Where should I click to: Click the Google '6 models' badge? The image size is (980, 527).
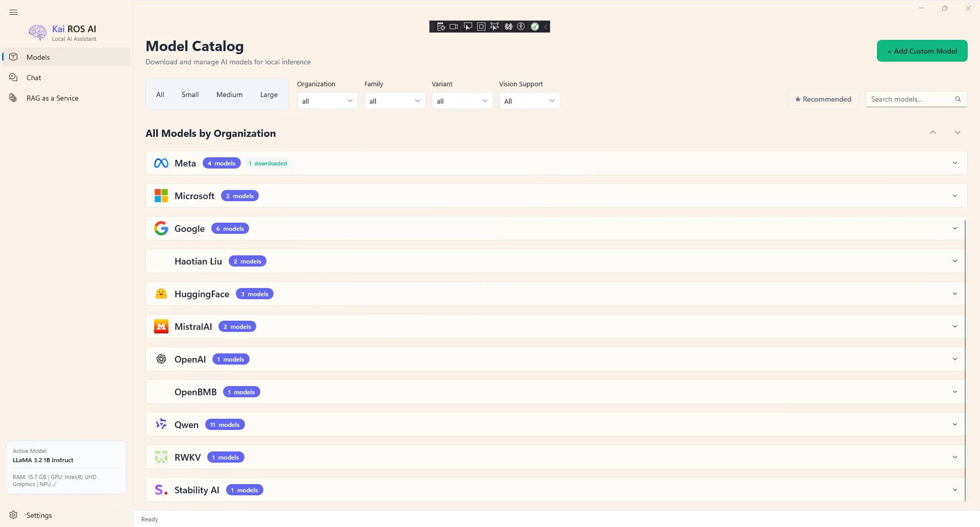click(230, 228)
